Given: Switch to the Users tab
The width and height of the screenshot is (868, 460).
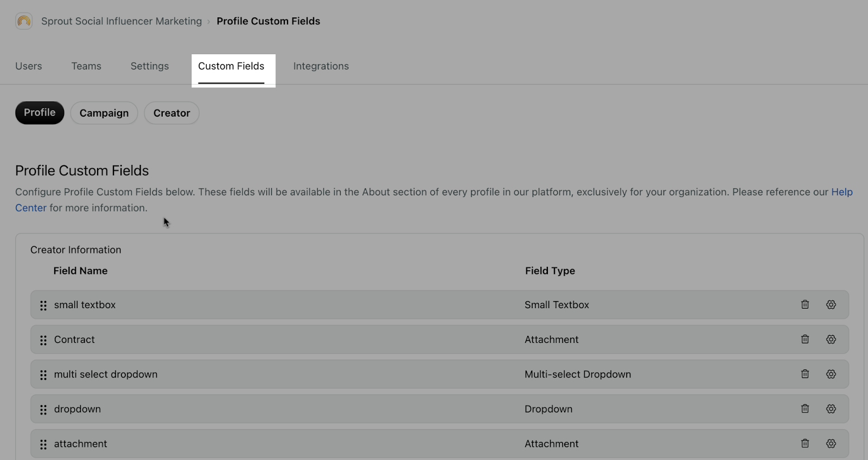Looking at the screenshot, I should (29, 66).
